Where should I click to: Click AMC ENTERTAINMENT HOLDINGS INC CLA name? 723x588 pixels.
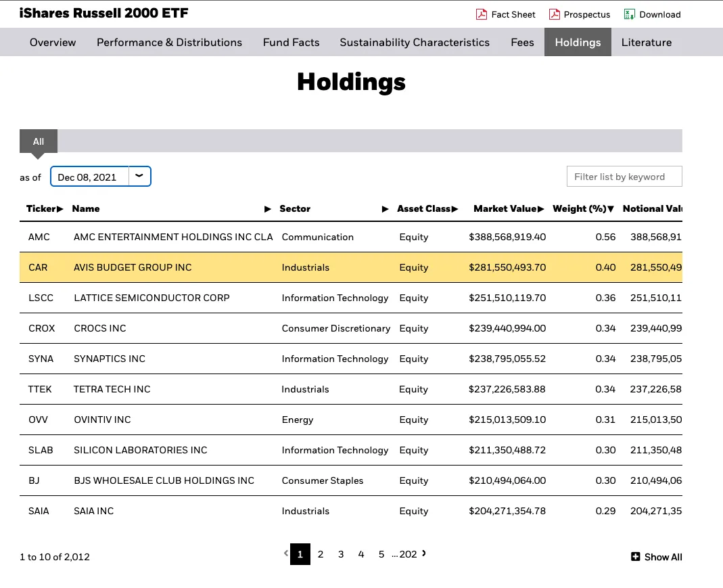[x=173, y=237]
